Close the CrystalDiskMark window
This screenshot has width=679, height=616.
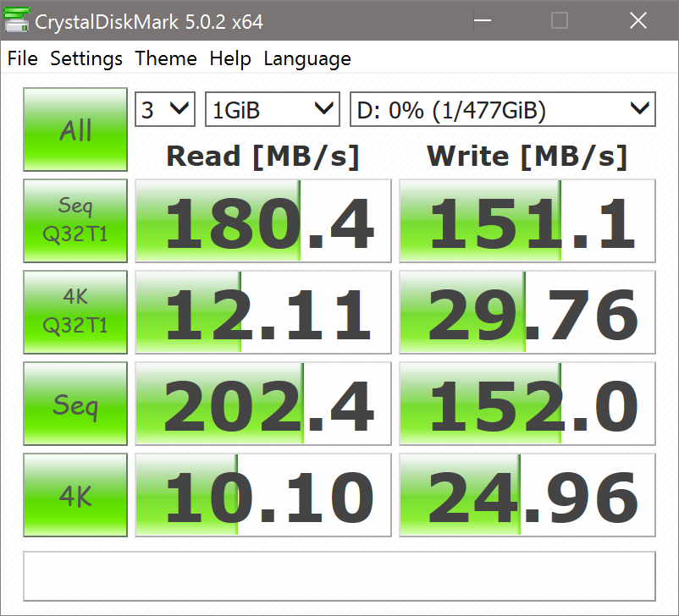(x=638, y=20)
